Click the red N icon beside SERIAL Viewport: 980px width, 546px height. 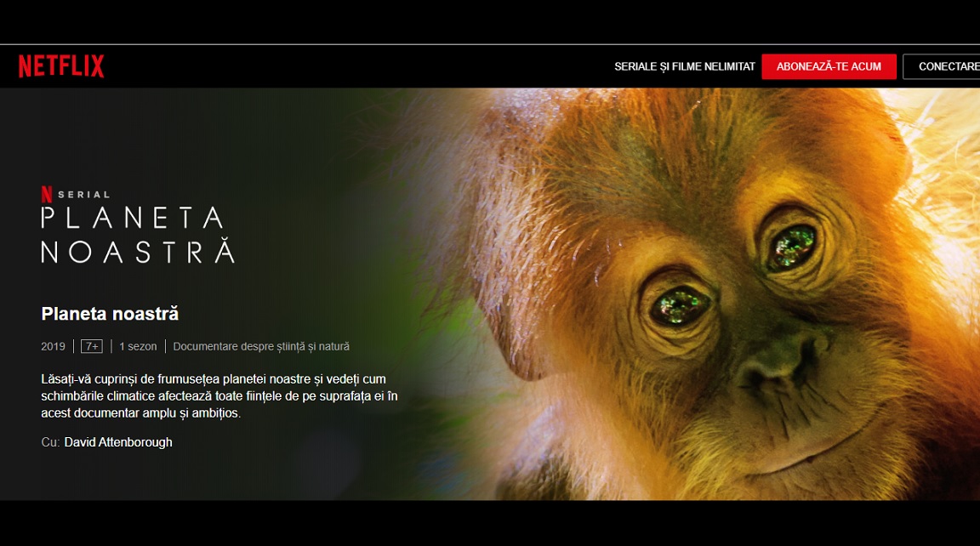[x=47, y=194]
